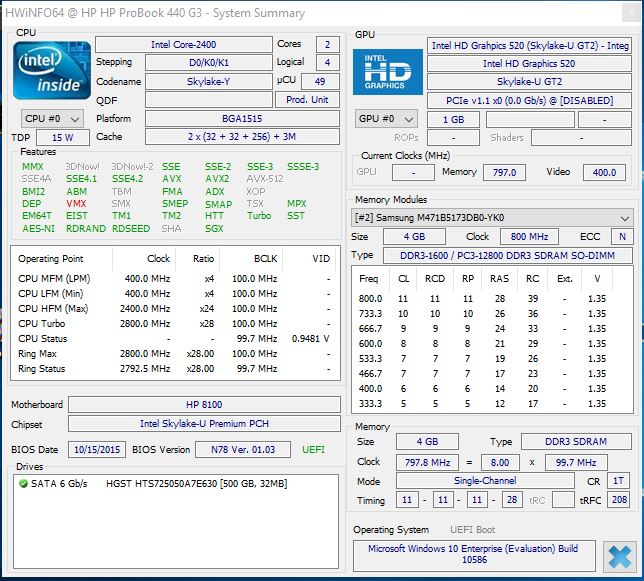644x581 pixels.
Task: Click the Skylake-U GT2 GPU codename field
Action: 529,81
